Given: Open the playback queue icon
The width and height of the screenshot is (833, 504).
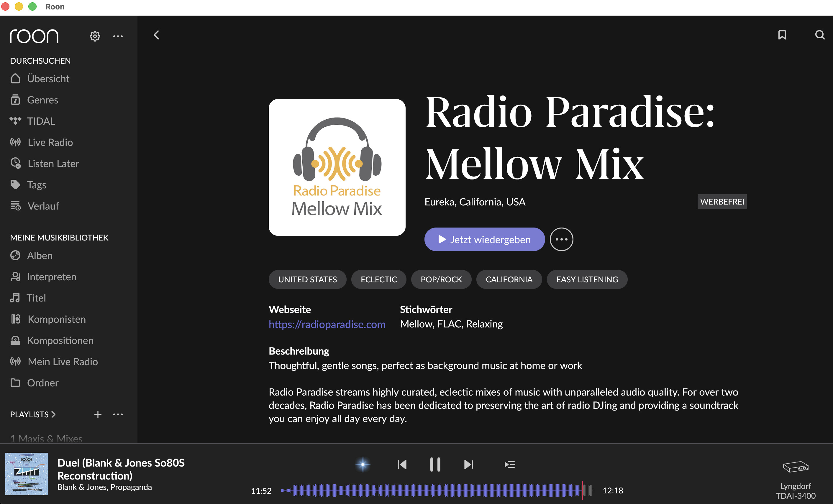Looking at the screenshot, I should coord(509,465).
